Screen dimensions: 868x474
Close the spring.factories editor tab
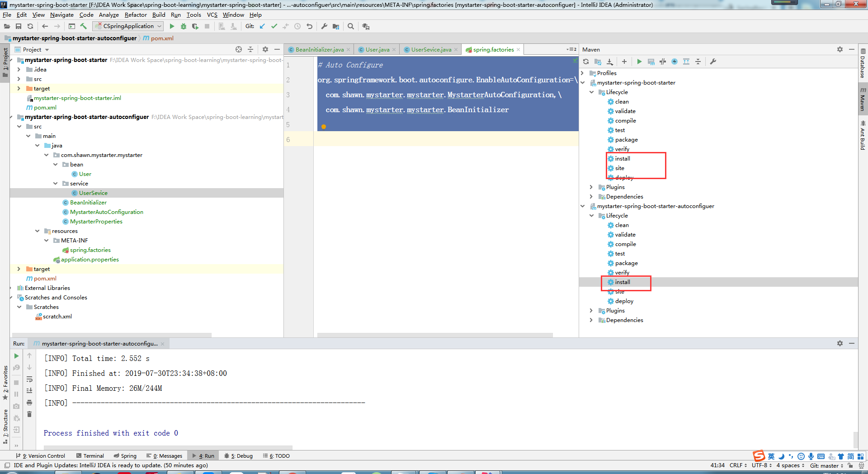519,50
